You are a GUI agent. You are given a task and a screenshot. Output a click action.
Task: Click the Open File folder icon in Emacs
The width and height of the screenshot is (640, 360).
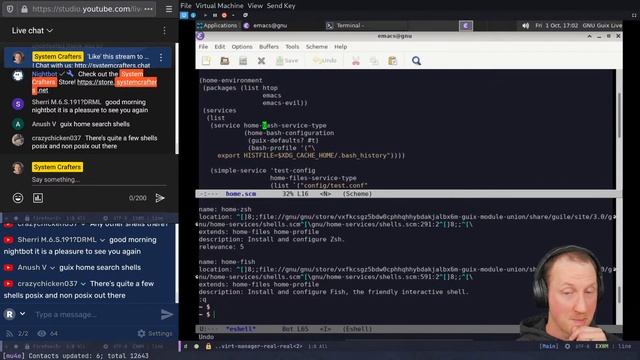[224, 61]
